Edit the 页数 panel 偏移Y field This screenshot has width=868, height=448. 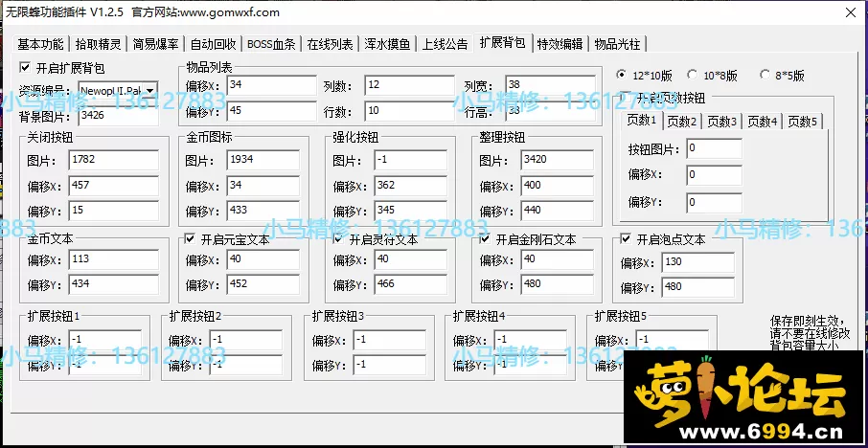click(x=714, y=203)
